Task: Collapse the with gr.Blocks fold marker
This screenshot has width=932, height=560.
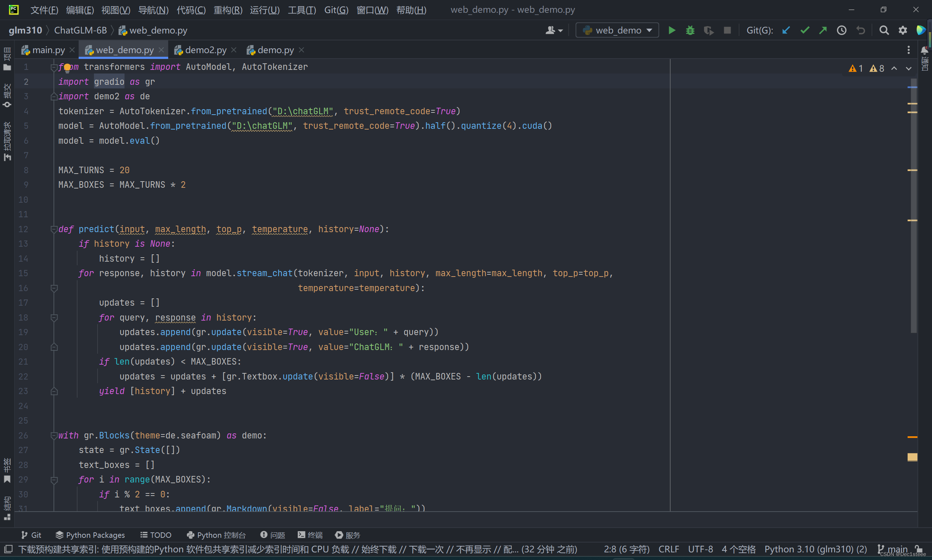Action: pyautogui.click(x=54, y=436)
